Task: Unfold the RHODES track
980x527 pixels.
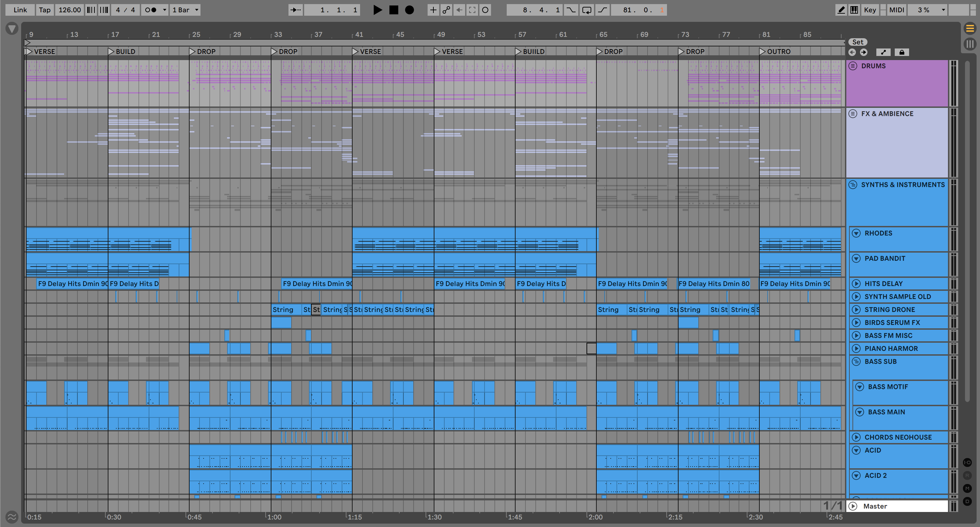Action: pyautogui.click(x=856, y=233)
